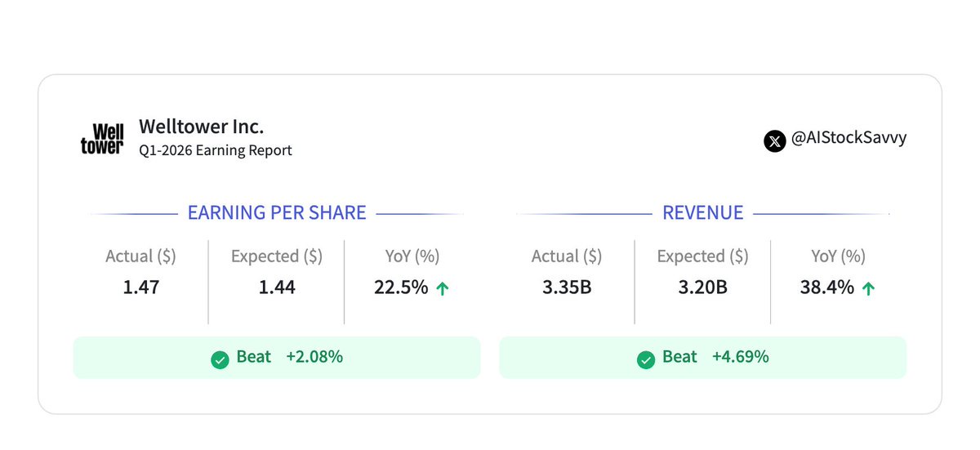The image size is (980, 450).
Task: Click the green up arrow beside 22.5%
Action: pos(442,288)
